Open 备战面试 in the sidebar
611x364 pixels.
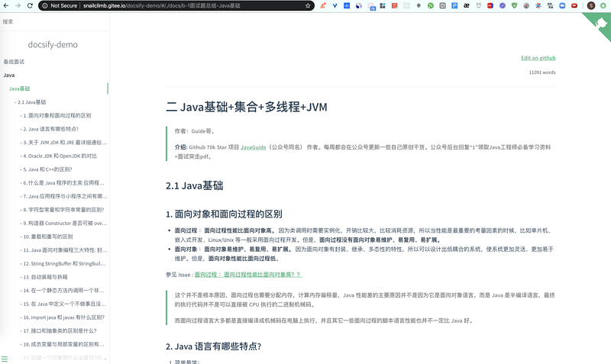[14, 62]
